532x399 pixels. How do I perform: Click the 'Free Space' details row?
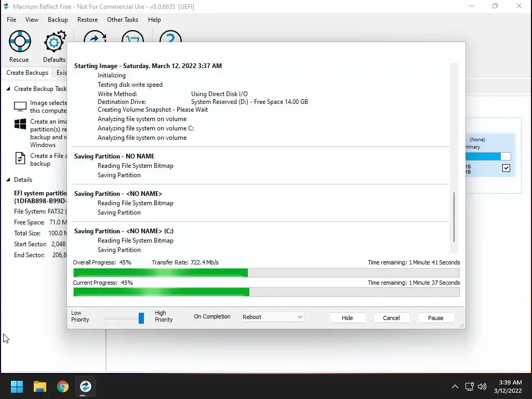click(x=41, y=222)
